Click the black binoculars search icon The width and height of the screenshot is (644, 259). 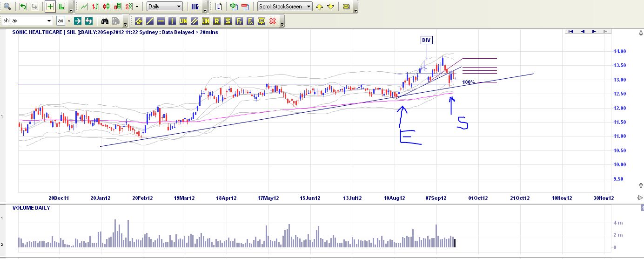point(105,21)
